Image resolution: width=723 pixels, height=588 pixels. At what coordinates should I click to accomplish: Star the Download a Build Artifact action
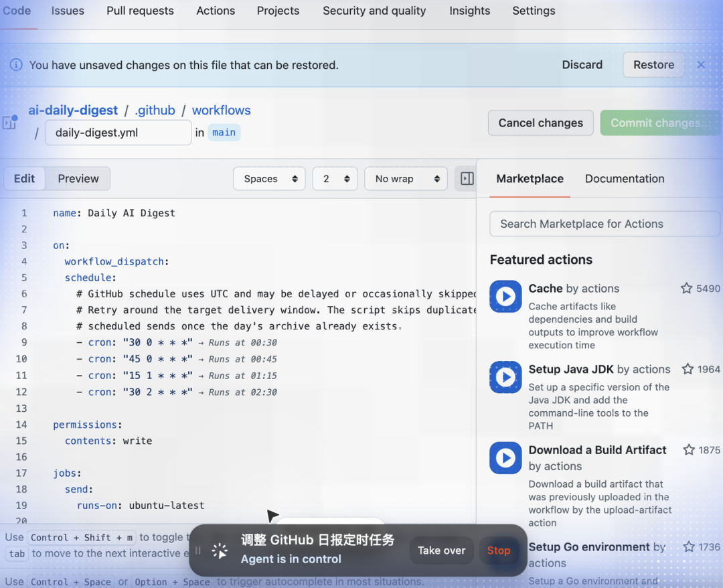click(x=688, y=449)
